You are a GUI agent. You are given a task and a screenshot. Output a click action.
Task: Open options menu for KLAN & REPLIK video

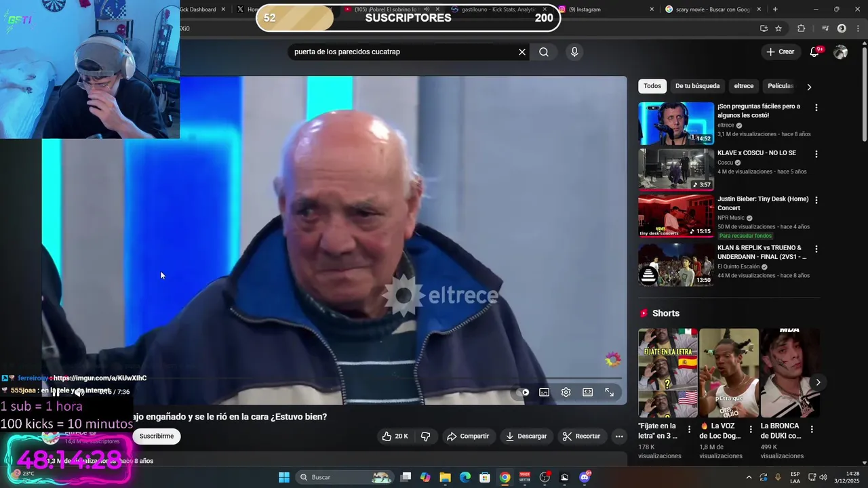click(x=816, y=249)
